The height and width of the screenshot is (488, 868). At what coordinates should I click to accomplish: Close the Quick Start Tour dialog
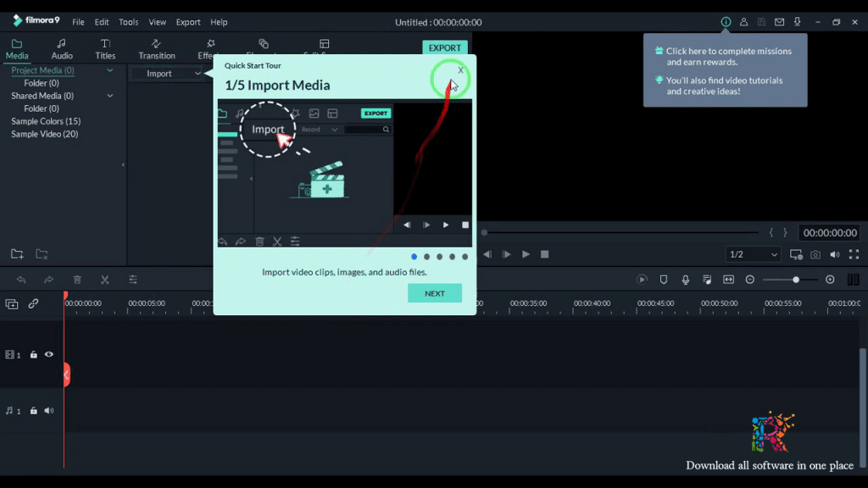[x=460, y=70]
